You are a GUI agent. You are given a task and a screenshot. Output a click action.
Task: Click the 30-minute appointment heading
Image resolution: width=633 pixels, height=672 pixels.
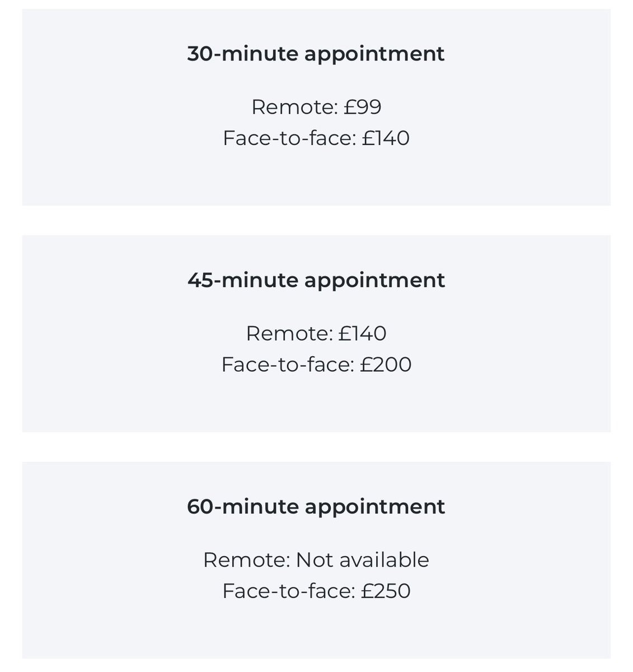316,54
